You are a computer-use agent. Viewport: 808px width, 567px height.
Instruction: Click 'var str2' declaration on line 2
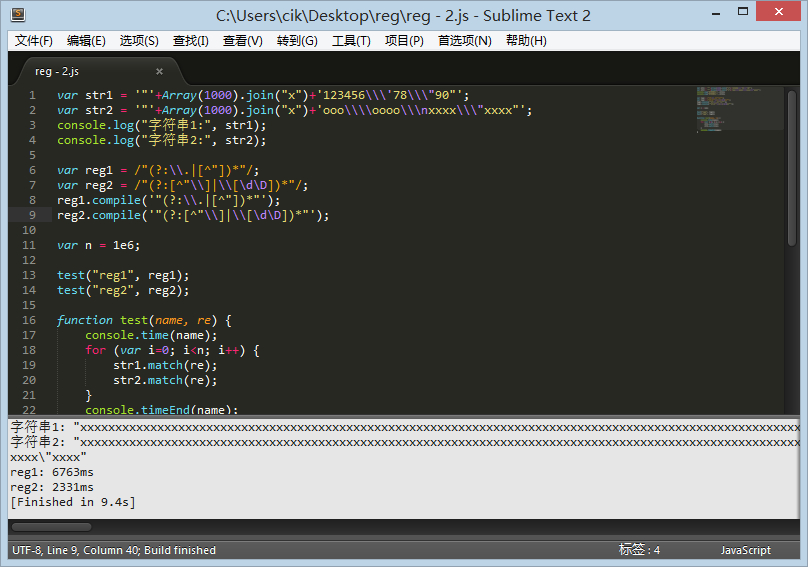click(294, 110)
